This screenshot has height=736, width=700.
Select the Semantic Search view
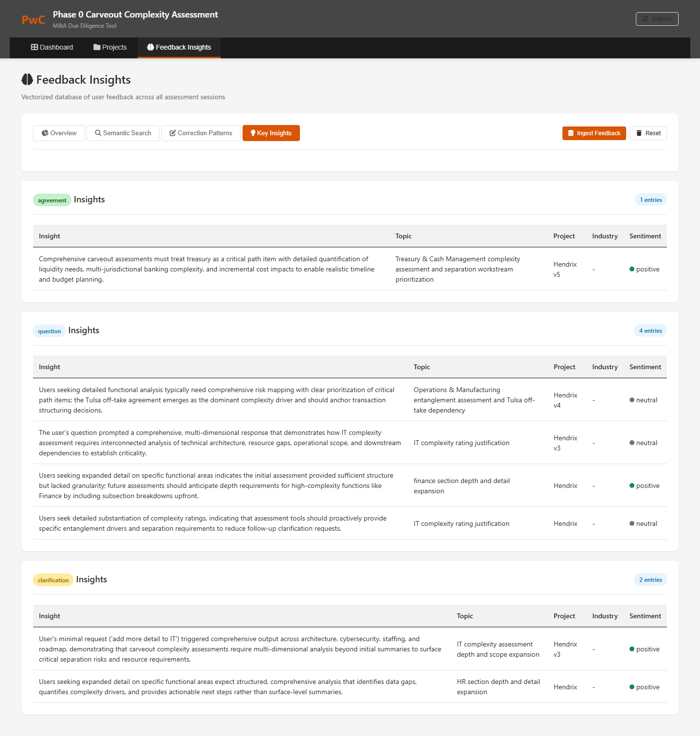coord(122,133)
